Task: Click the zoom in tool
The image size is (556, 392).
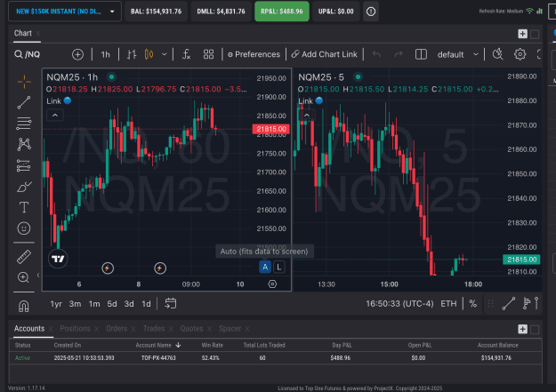Action: [x=23, y=277]
